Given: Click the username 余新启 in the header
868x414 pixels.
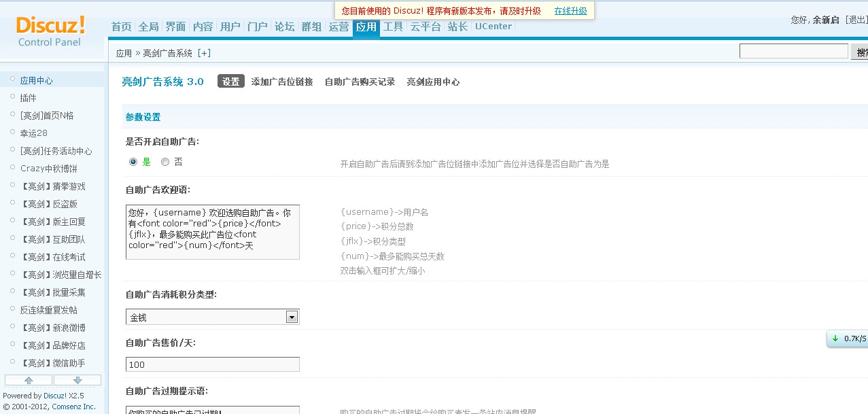Looking at the screenshot, I should point(826,20).
